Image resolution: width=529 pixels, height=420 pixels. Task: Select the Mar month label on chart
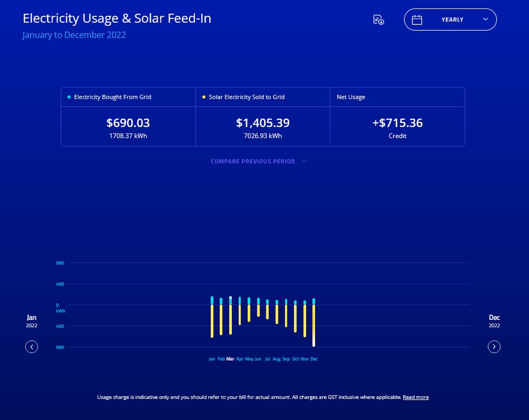[x=230, y=359]
